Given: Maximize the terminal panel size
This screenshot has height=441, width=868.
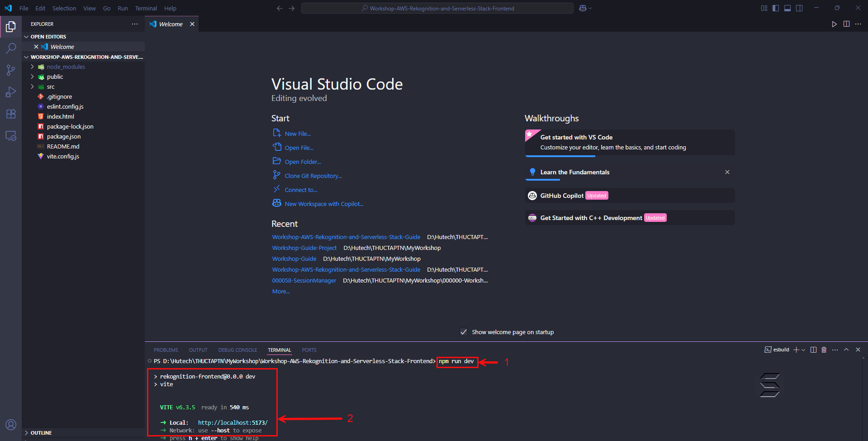Looking at the screenshot, I should pyautogui.click(x=846, y=350).
